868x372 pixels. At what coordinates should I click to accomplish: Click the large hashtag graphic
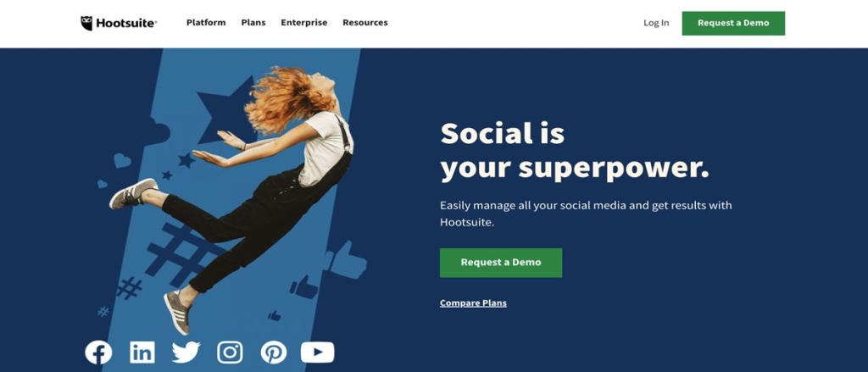(180, 253)
